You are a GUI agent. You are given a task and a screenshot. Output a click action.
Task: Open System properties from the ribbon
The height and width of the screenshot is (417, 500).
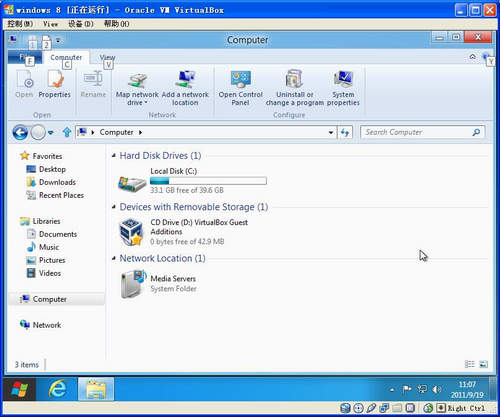click(343, 88)
